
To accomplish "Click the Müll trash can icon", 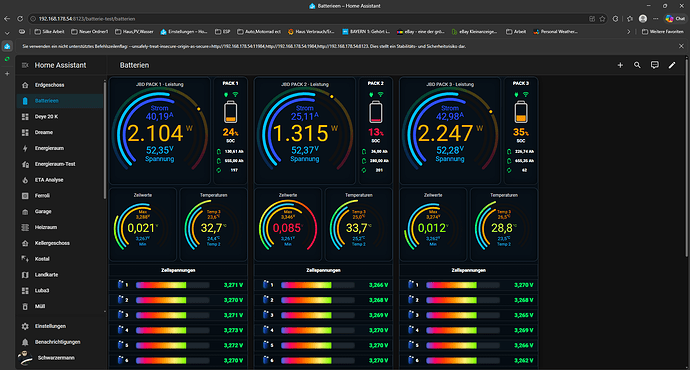I will pyautogui.click(x=25, y=307).
